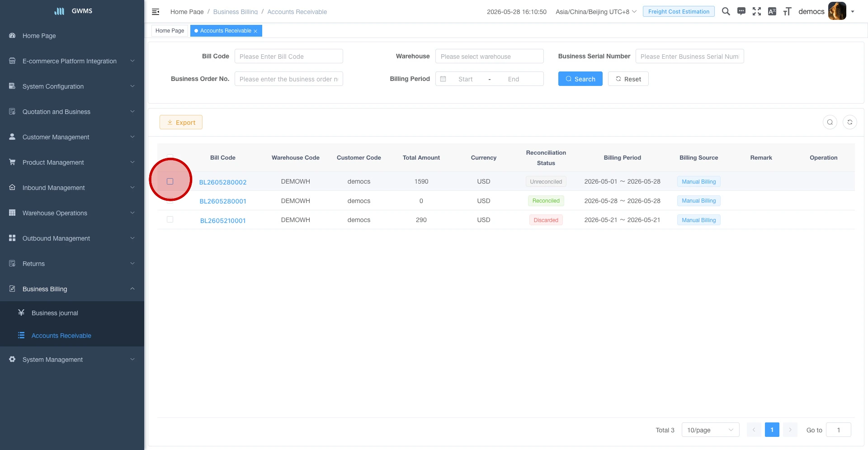Open the user account dropdown arrow

[853, 12]
